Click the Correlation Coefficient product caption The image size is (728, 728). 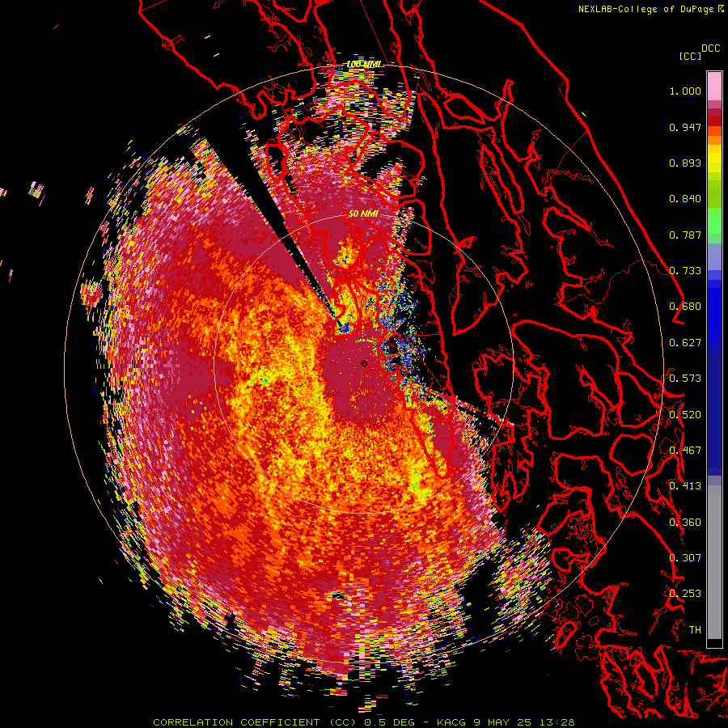point(364,722)
